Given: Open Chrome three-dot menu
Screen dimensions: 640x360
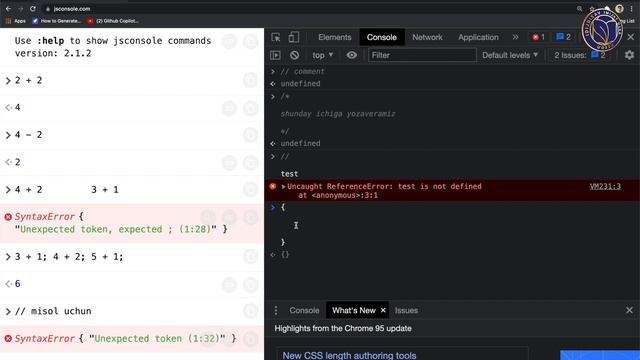Looking at the screenshot, I should coord(631,9).
